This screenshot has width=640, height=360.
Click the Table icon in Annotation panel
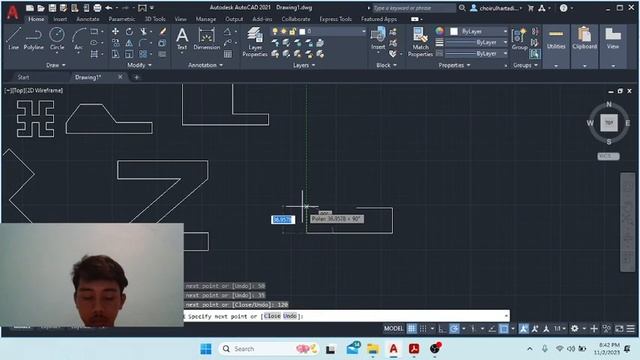pyautogui.click(x=228, y=54)
